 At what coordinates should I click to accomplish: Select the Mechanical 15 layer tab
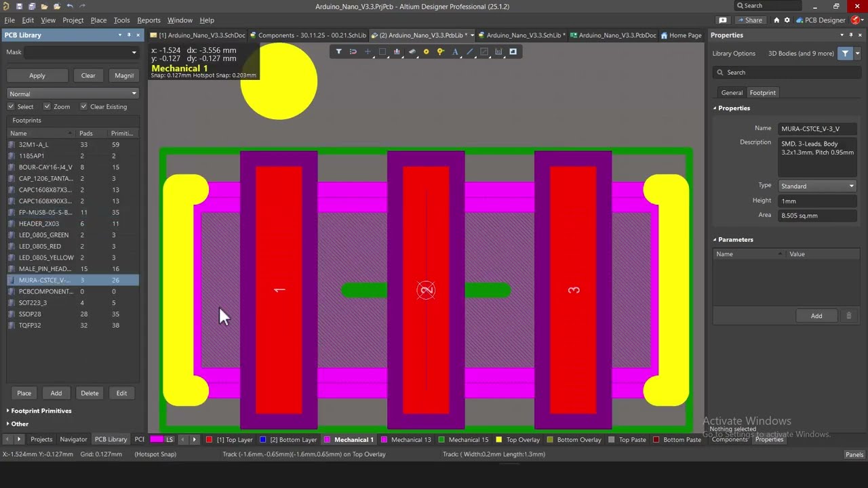coord(464,439)
